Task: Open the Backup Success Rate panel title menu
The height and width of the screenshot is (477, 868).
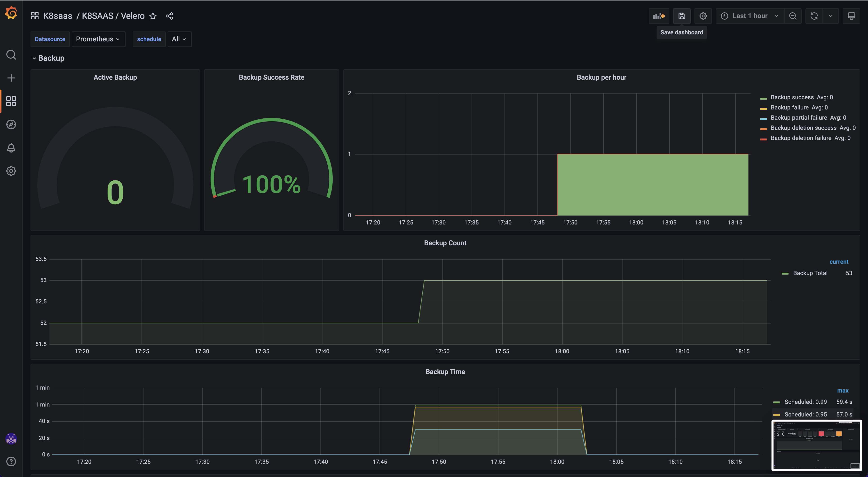Action: point(272,77)
